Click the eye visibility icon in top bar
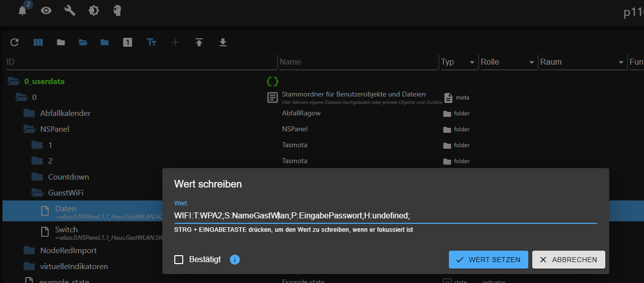The height and width of the screenshot is (283, 644). (x=46, y=10)
